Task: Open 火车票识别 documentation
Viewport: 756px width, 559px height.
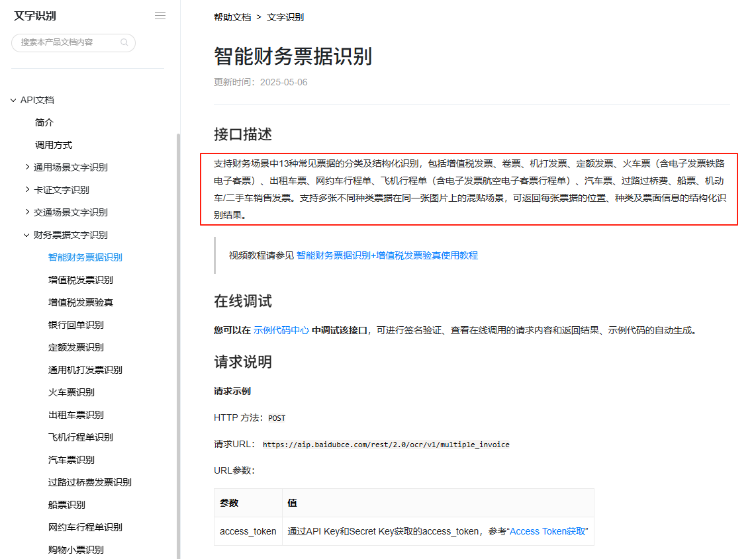Action: tap(71, 392)
